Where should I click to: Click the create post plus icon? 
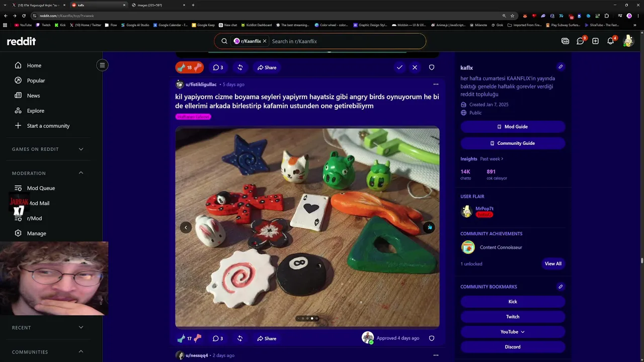(x=595, y=41)
